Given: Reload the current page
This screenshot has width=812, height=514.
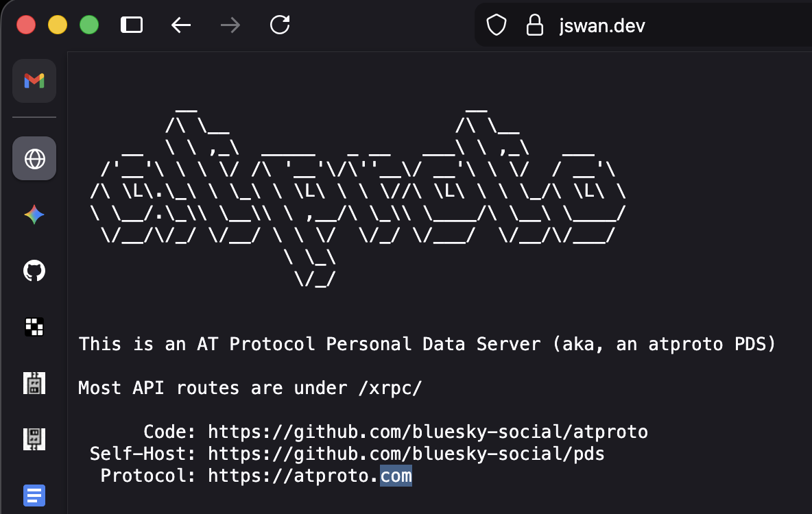Looking at the screenshot, I should click(x=280, y=25).
